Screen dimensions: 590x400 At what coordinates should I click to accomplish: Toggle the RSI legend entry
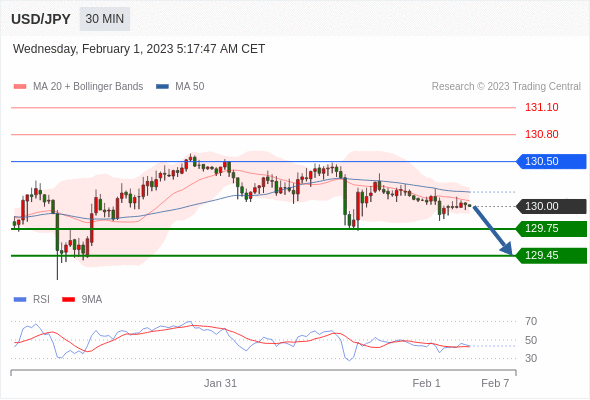pyautogui.click(x=32, y=300)
